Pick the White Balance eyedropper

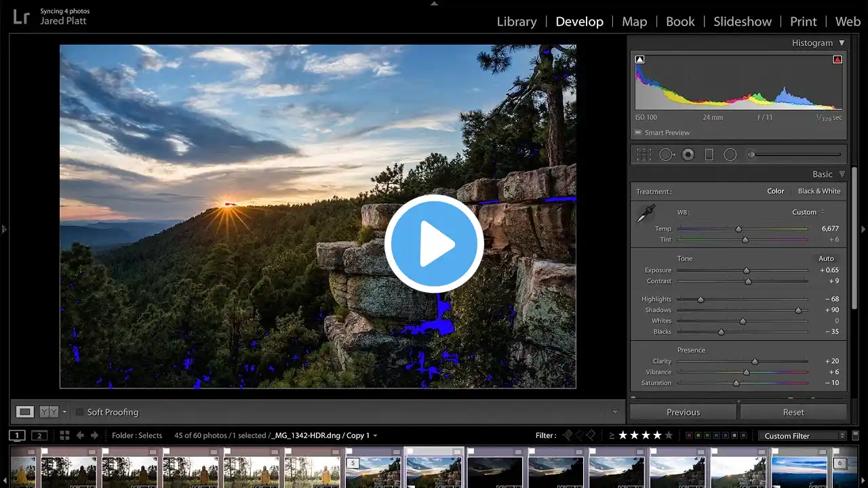645,214
